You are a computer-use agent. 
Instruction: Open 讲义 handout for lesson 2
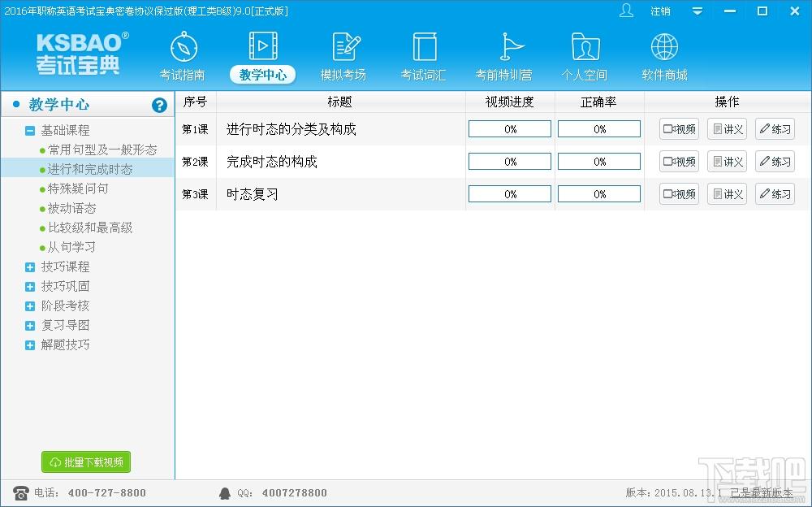(727, 162)
